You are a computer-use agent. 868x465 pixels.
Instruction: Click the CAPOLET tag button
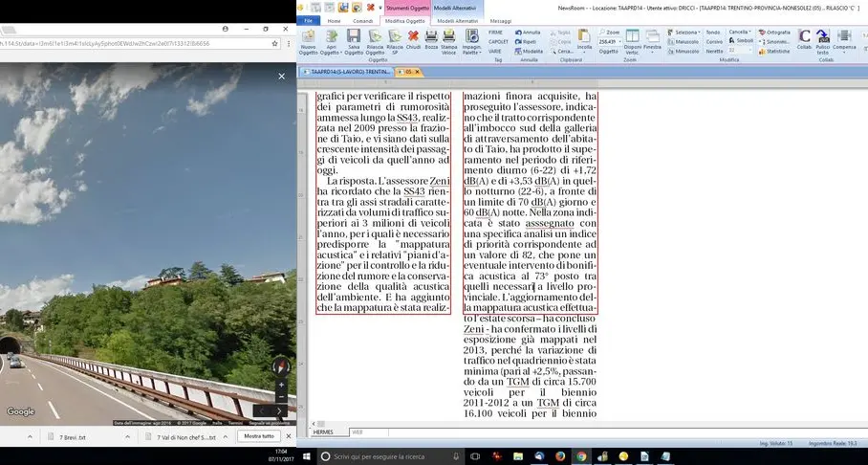click(x=498, y=41)
